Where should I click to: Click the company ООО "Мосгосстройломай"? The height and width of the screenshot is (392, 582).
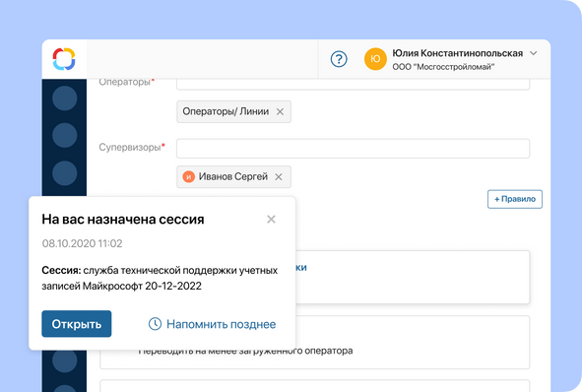pos(443,67)
